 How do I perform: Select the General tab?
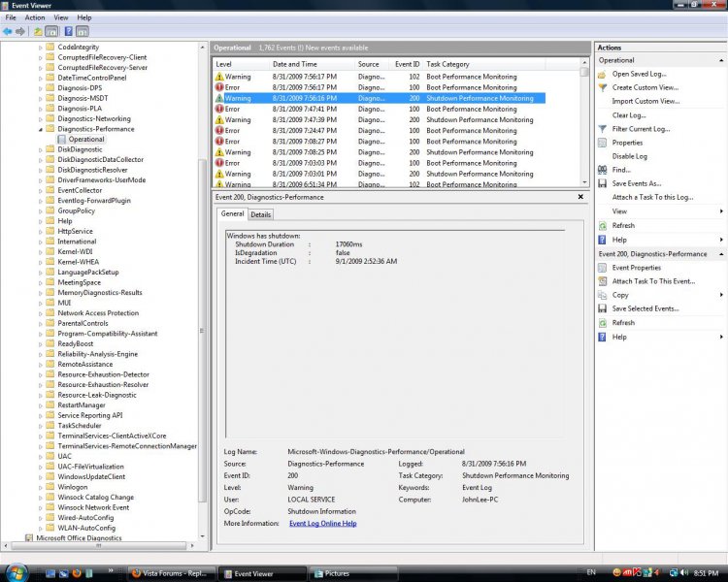(232, 213)
